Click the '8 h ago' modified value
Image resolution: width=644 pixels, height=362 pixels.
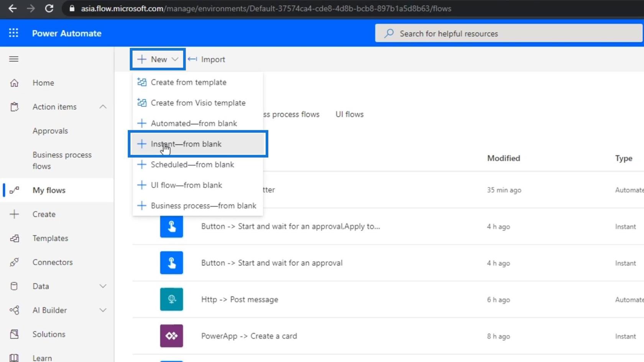(498, 336)
